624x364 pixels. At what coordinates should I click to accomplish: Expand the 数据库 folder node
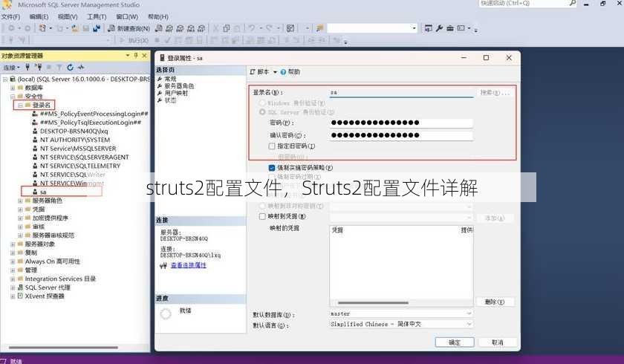pyautogui.click(x=13, y=88)
